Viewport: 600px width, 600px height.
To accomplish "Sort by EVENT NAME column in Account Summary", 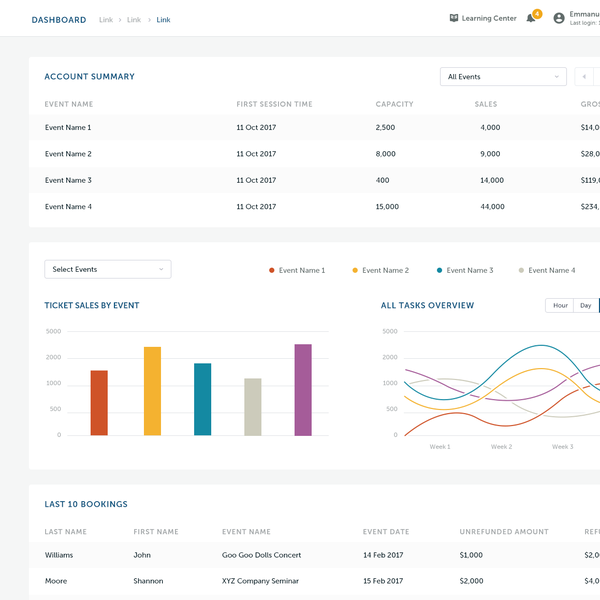I will pyautogui.click(x=69, y=104).
